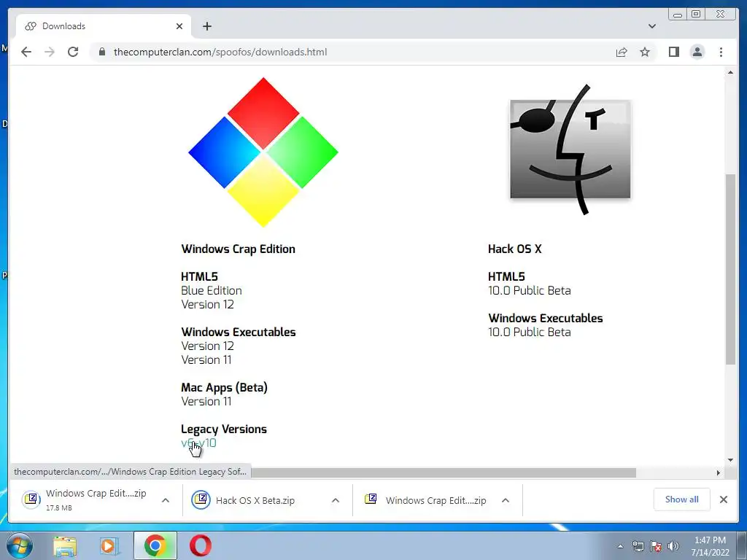Download Hack OS X Windows Executables 10.0 Beta
Image resolution: width=747 pixels, height=560 pixels.
pyautogui.click(x=530, y=332)
